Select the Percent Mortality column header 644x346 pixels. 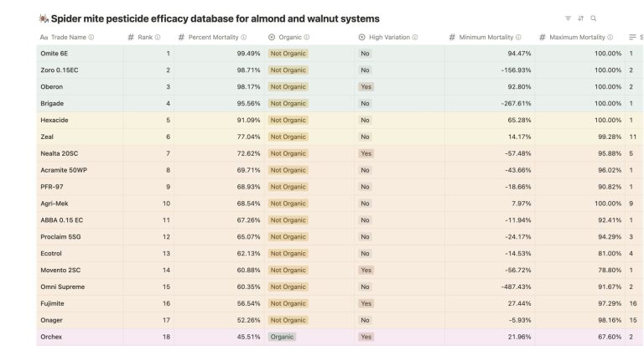[213, 38]
